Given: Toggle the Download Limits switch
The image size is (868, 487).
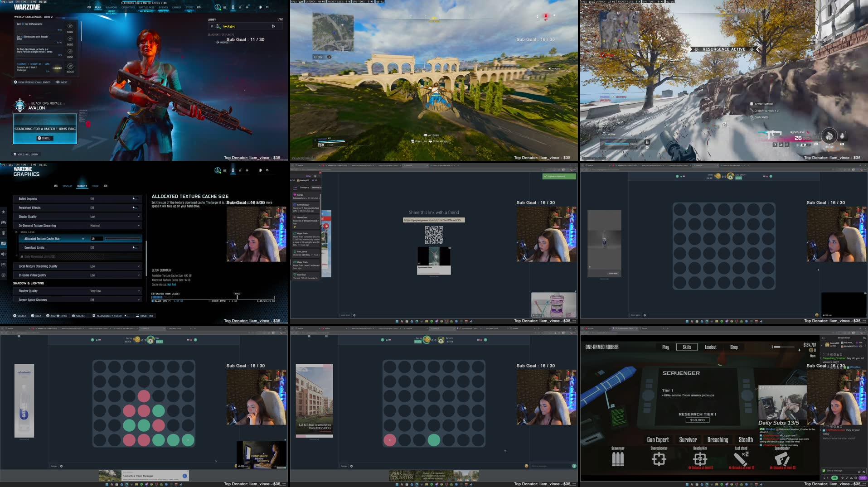Looking at the screenshot, I should (134, 247).
